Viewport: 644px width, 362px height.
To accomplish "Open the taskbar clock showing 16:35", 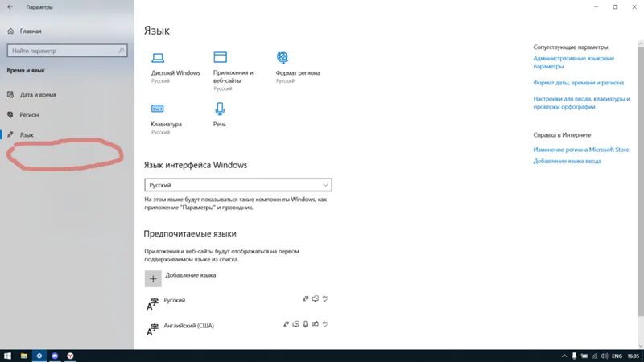I will pos(633,356).
